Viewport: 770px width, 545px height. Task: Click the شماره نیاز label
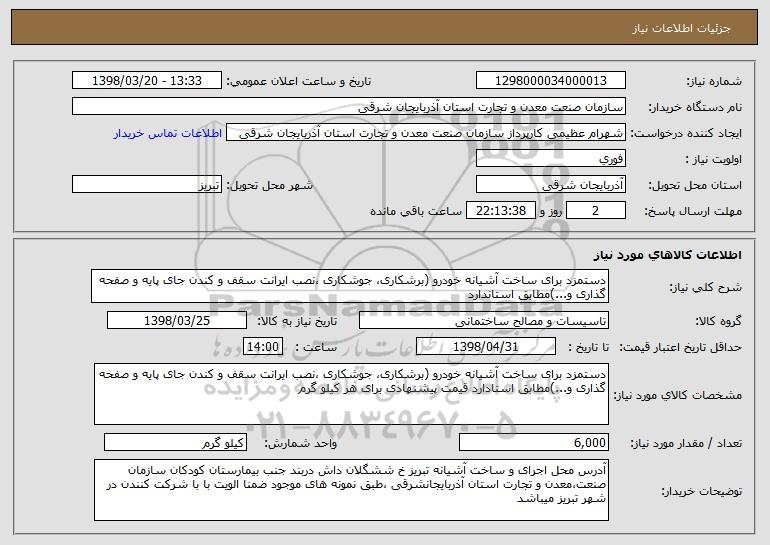click(x=716, y=81)
